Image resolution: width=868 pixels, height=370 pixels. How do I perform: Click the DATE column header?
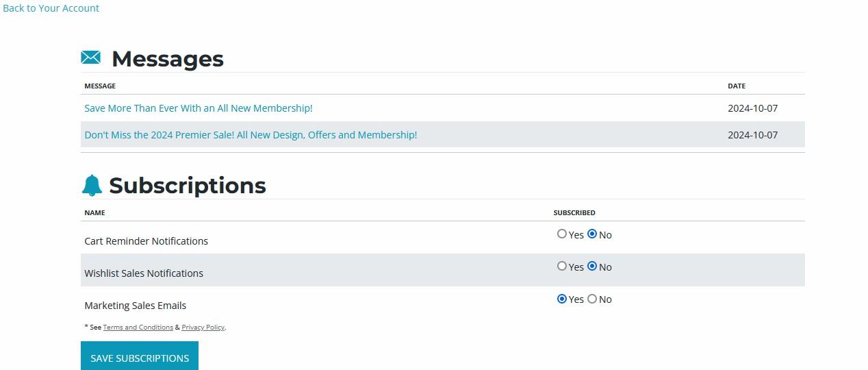point(737,86)
